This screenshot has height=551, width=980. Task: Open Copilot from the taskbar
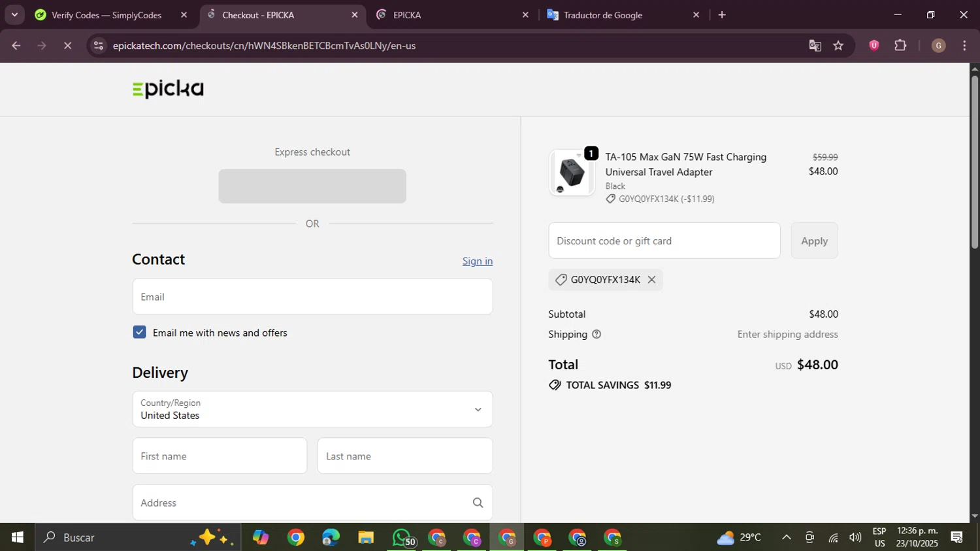pyautogui.click(x=261, y=537)
